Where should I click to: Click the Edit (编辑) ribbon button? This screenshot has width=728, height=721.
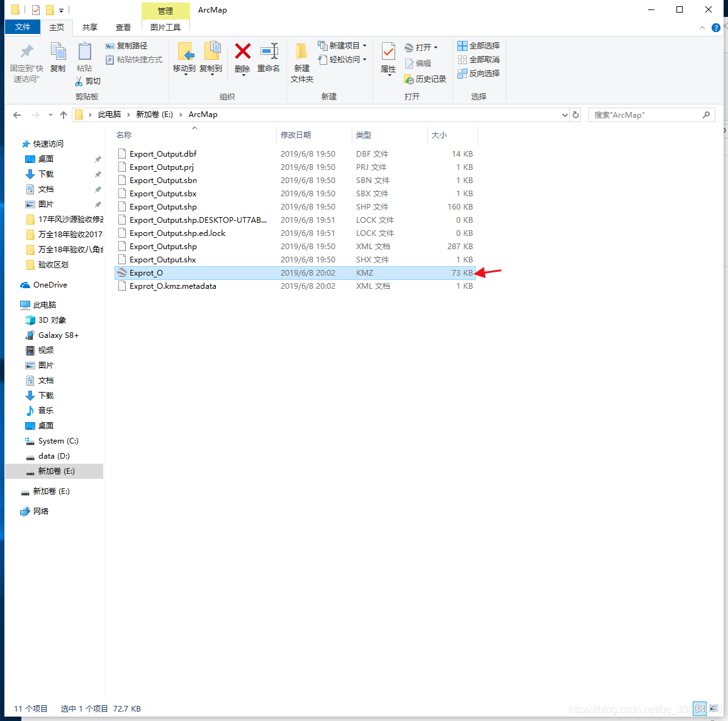point(418,64)
